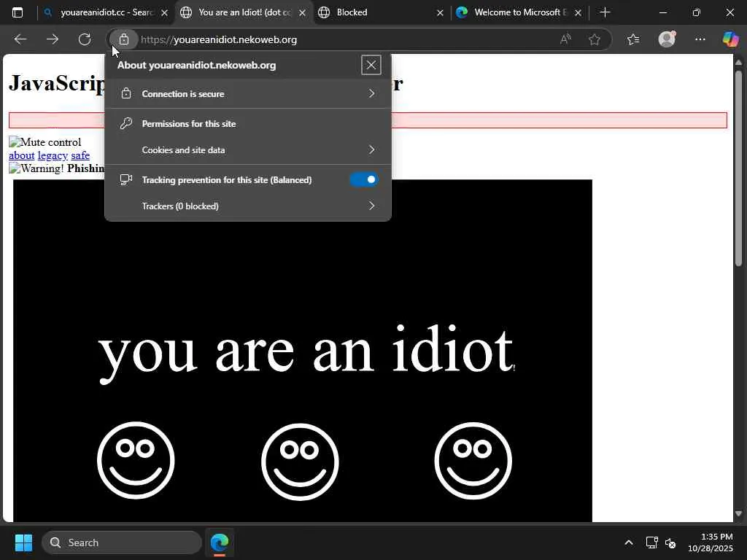Switch to the Blocked tab
This screenshot has width=747, height=560.
383,12
